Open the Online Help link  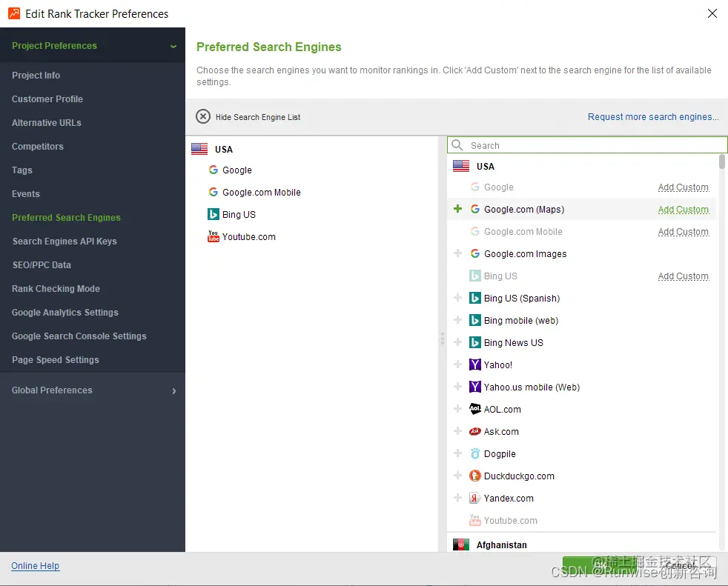36,565
